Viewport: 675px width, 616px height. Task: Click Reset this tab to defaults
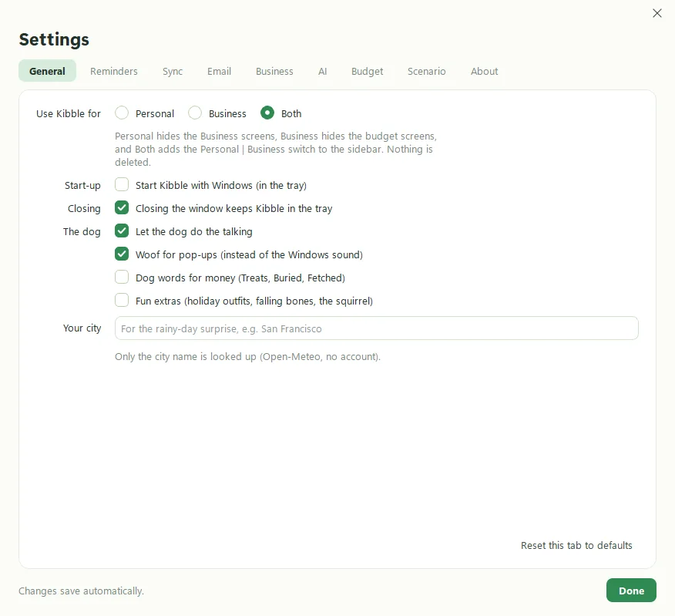click(576, 545)
